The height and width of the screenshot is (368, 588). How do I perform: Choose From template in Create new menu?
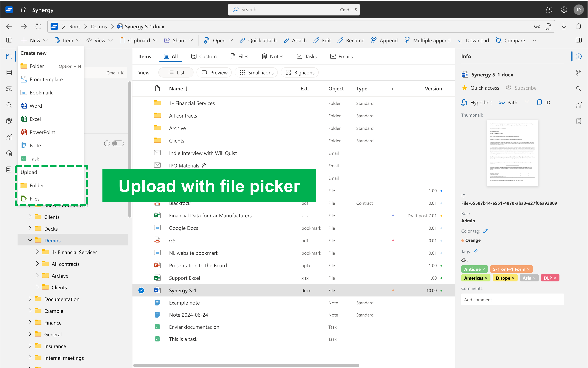(51, 79)
